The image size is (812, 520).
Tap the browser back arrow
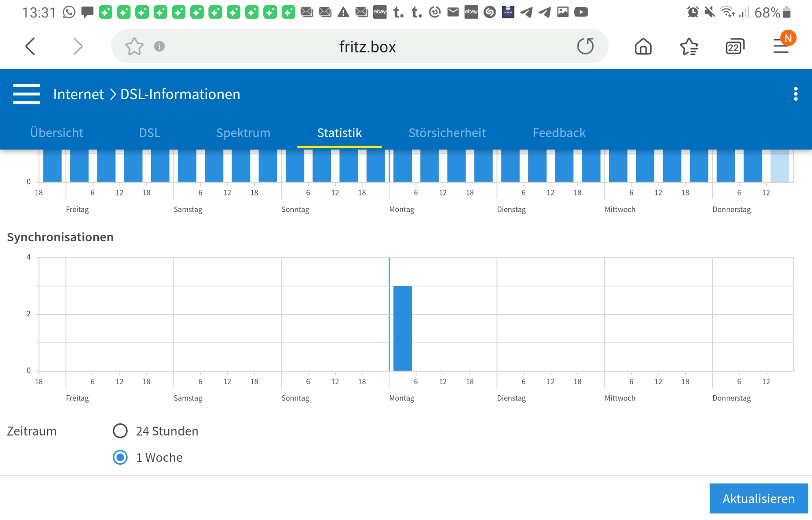point(30,46)
